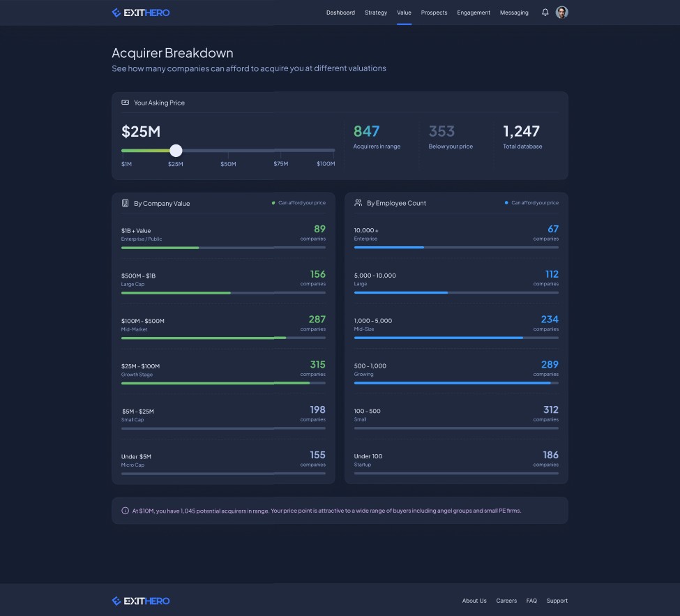
Task: Click the info icon in notice banner
Action: pos(125,511)
